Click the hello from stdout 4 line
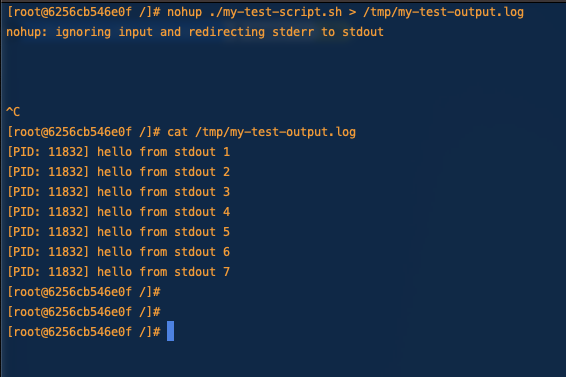The width and height of the screenshot is (566, 377). pyautogui.click(x=118, y=212)
